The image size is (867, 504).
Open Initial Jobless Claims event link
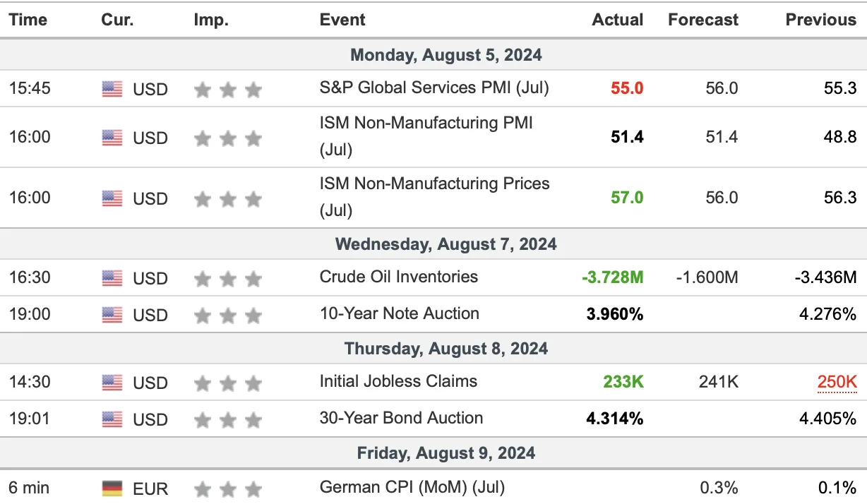[399, 381]
